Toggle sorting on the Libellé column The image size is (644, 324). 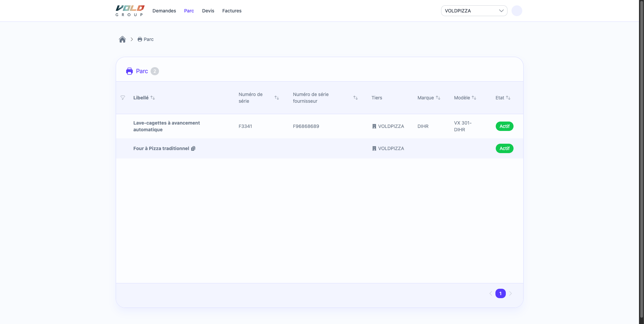tap(153, 98)
